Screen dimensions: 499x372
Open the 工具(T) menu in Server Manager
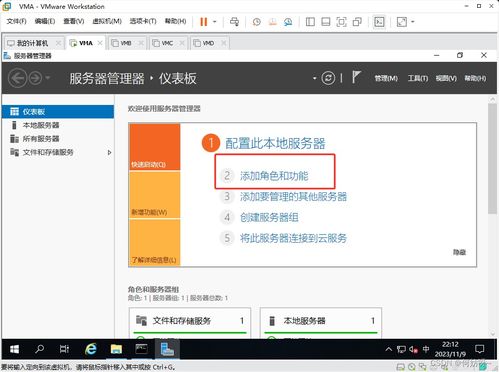(x=418, y=78)
